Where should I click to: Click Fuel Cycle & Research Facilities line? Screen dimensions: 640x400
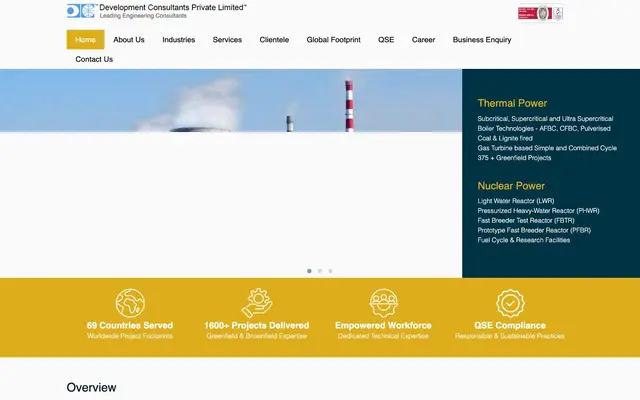[524, 240]
